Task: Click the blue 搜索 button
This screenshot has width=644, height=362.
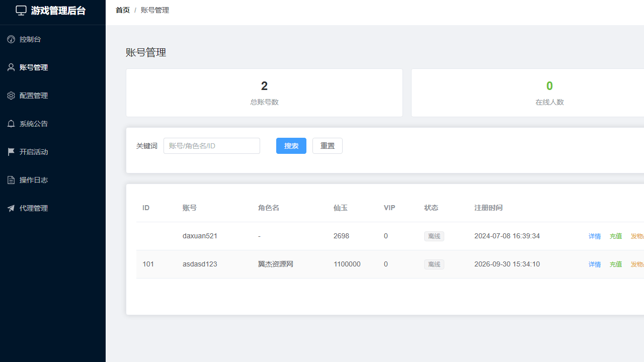Action: 291,146
